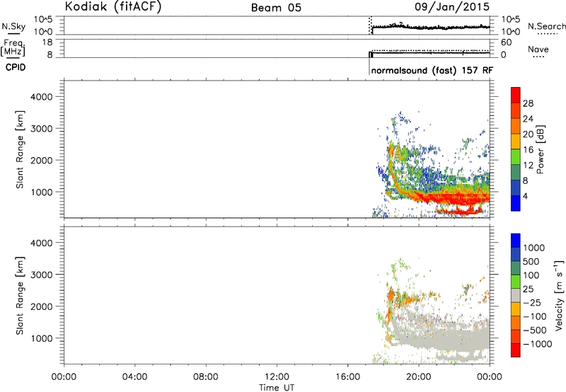566x392 pixels.
Task: Select the "500" velocity color bar label
Action: click(530, 262)
